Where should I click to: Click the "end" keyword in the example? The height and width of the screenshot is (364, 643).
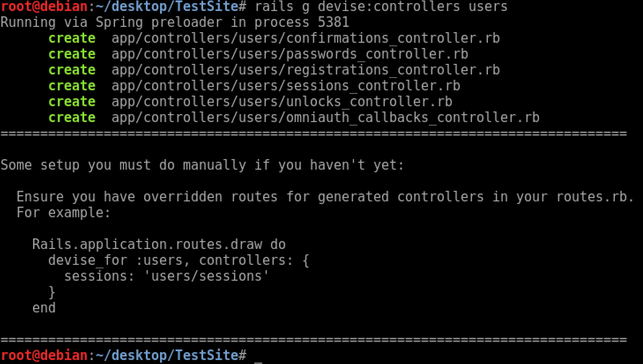pos(44,308)
